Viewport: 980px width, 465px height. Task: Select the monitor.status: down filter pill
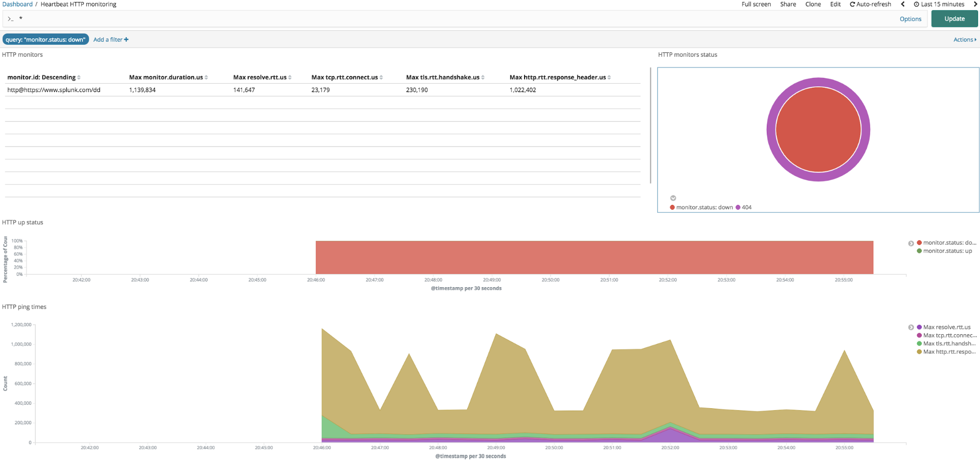pos(46,40)
